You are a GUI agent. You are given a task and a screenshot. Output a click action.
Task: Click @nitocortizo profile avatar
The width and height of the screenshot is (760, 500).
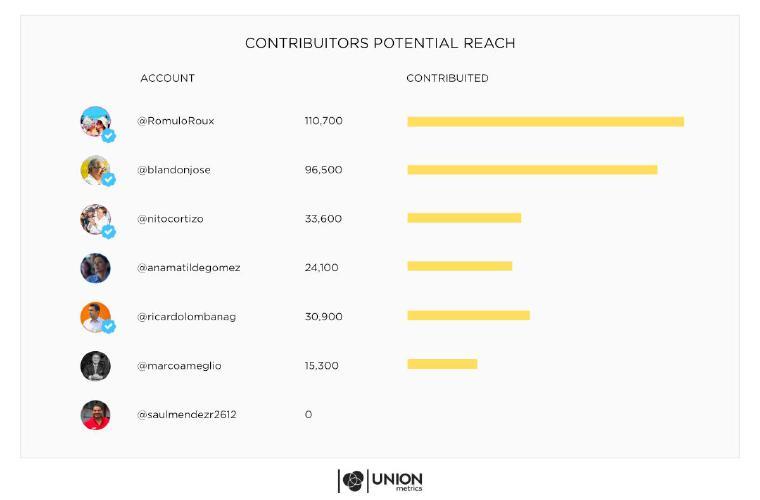(x=96, y=220)
